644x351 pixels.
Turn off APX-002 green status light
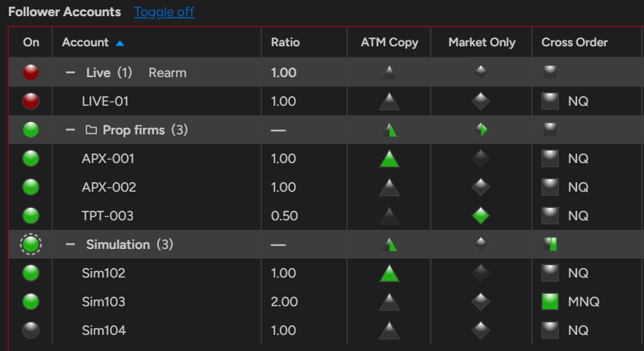tap(31, 187)
